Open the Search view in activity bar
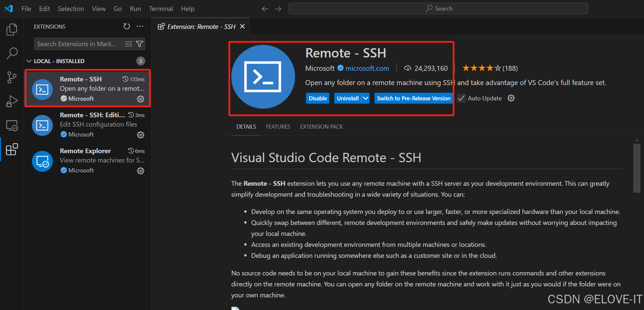This screenshot has height=310, width=644. (12, 53)
